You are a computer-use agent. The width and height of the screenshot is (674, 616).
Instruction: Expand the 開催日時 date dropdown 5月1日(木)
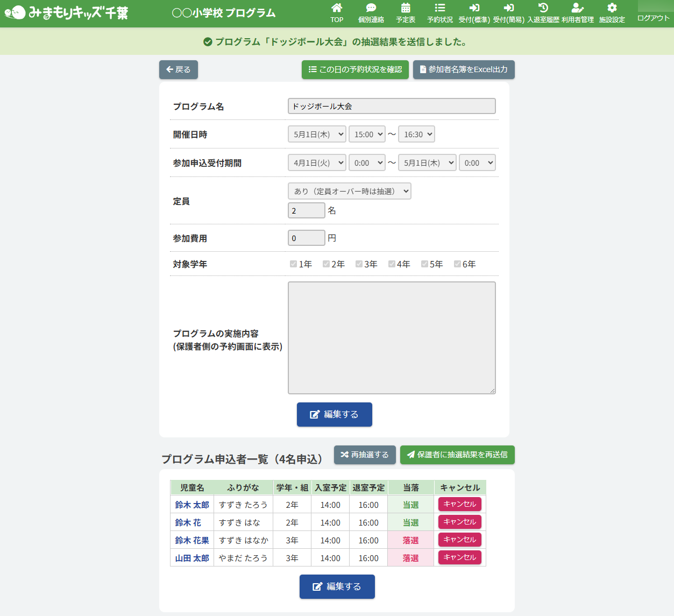pos(317,134)
